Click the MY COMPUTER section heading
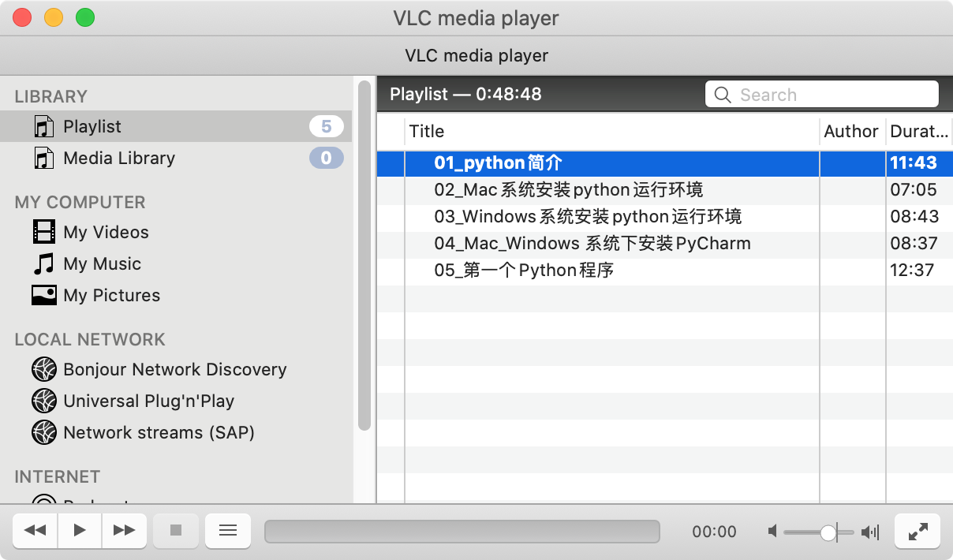The width and height of the screenshot is (953, 560). tap(80, 202)
